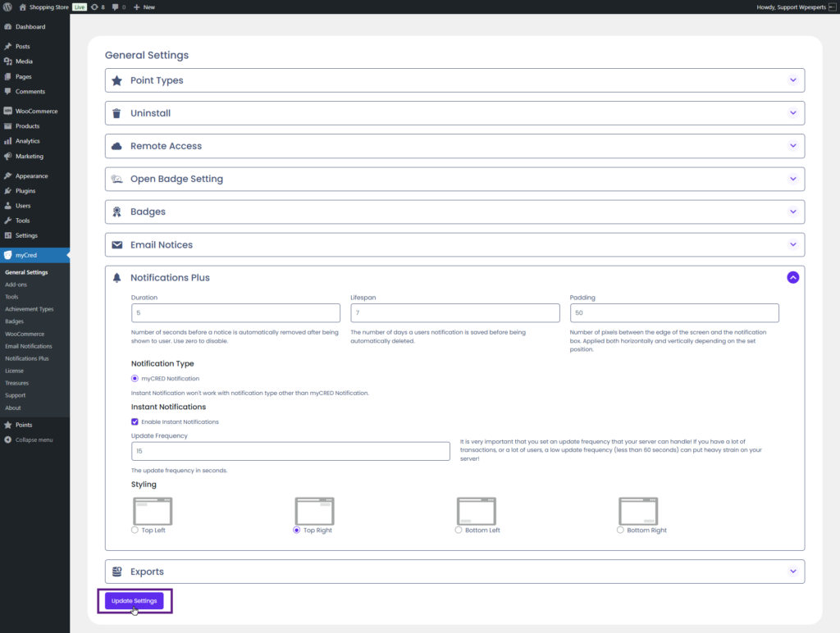Expand the Badges section chevron
The height and width of the screenshot is (633, 840).
click(x=792, y=212)
